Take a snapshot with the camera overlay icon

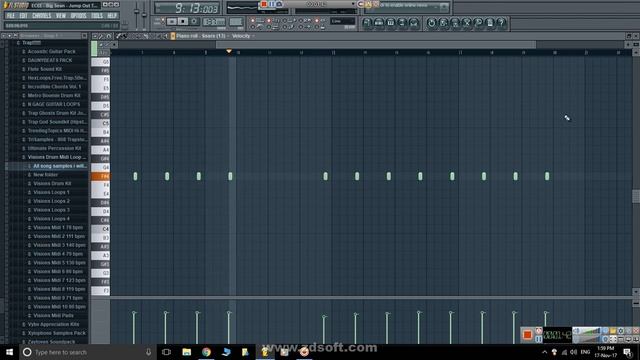pos(279,4)
